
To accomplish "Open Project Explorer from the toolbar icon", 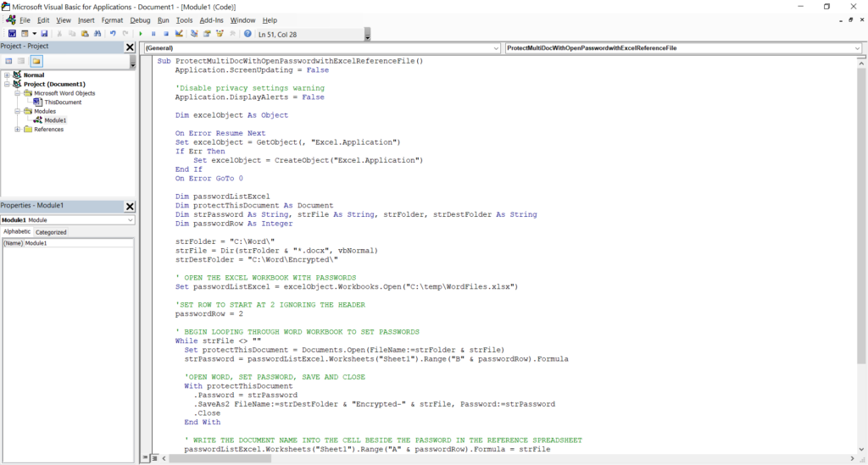I will pos(194,34).
